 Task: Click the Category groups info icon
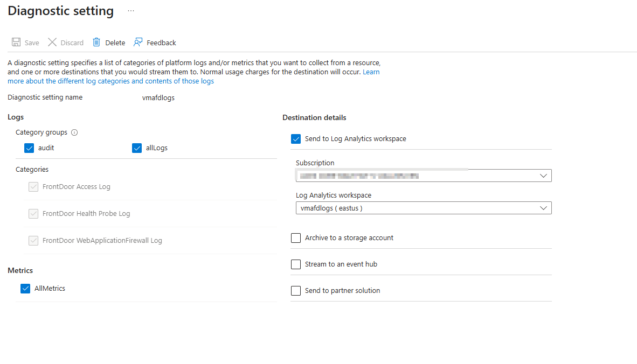coord(74,132)
